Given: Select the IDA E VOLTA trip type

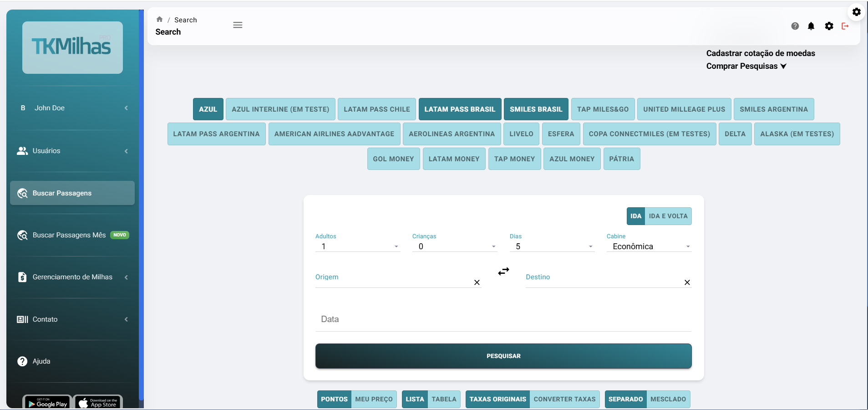Looking at the screenshot, I should [x=668, y=216].
